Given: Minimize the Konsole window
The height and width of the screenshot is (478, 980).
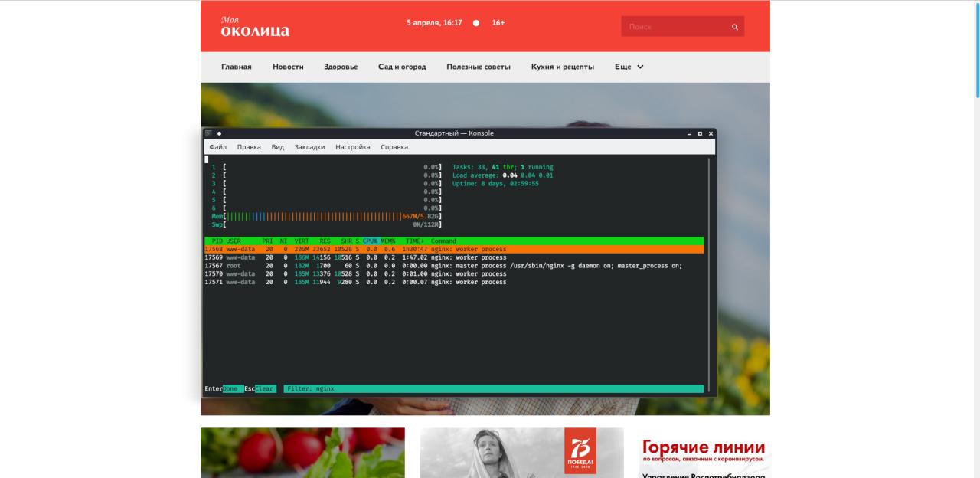Looking at the screenshot, I should click(x=689, y=133).
